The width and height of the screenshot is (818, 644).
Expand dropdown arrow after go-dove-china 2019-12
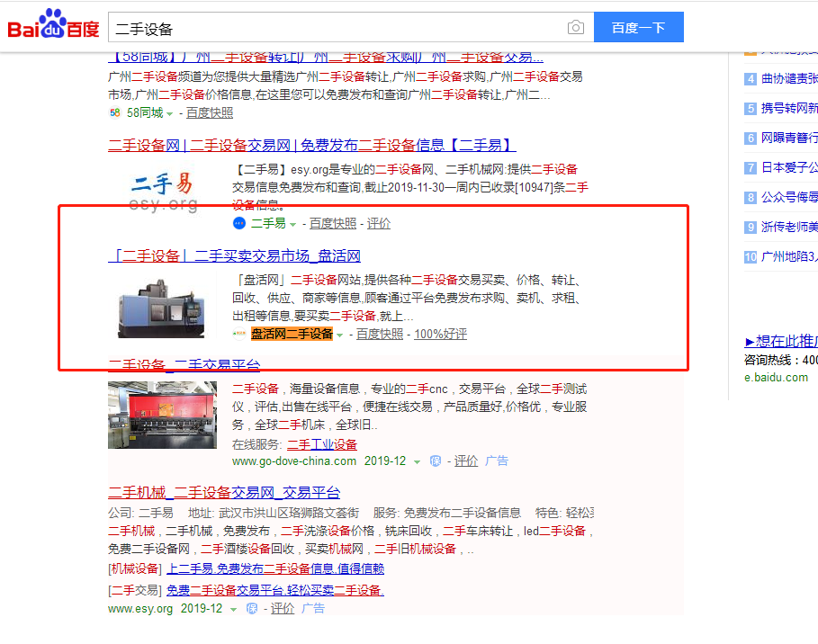tap(417, 462)
